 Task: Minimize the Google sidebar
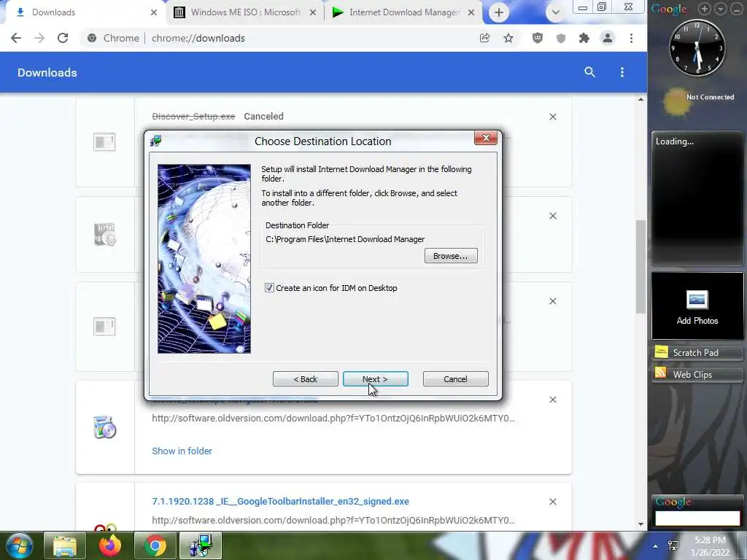tap(737, 9)
